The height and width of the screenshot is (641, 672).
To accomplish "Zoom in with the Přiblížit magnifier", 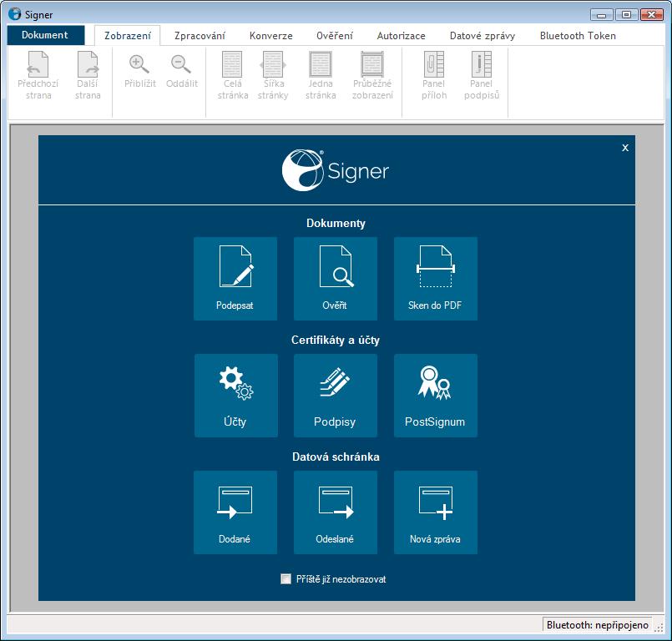I will 139,71.
